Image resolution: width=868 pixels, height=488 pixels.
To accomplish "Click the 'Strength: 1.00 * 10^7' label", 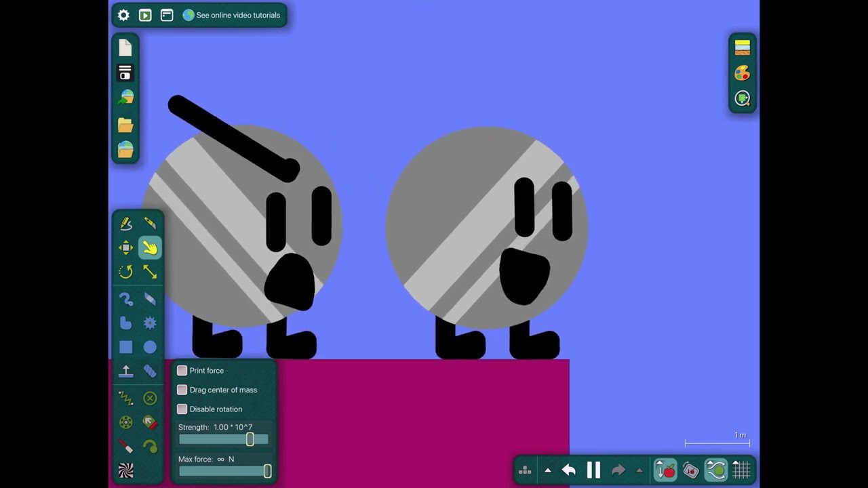I will point(215,427).
